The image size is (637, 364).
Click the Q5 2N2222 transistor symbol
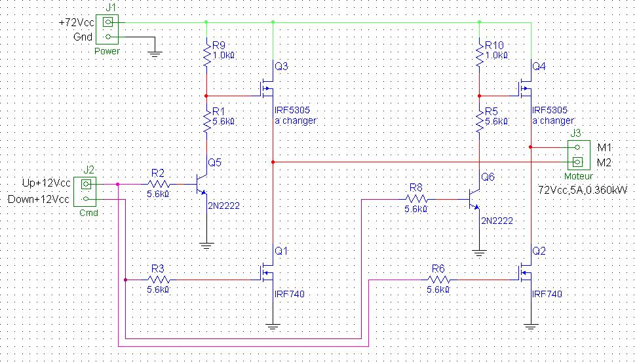tap(201, 184)
